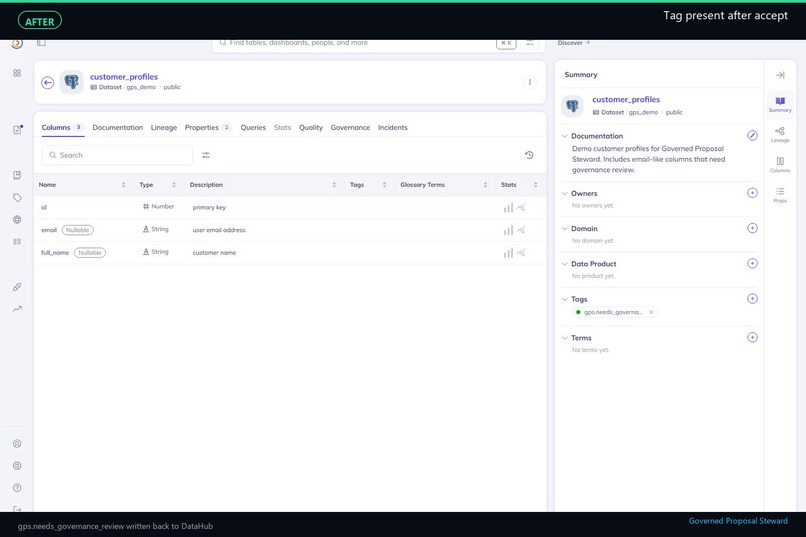Screen dimensions: 806x537
Task: Collapse the Owners section
Action: pos(564,194)
